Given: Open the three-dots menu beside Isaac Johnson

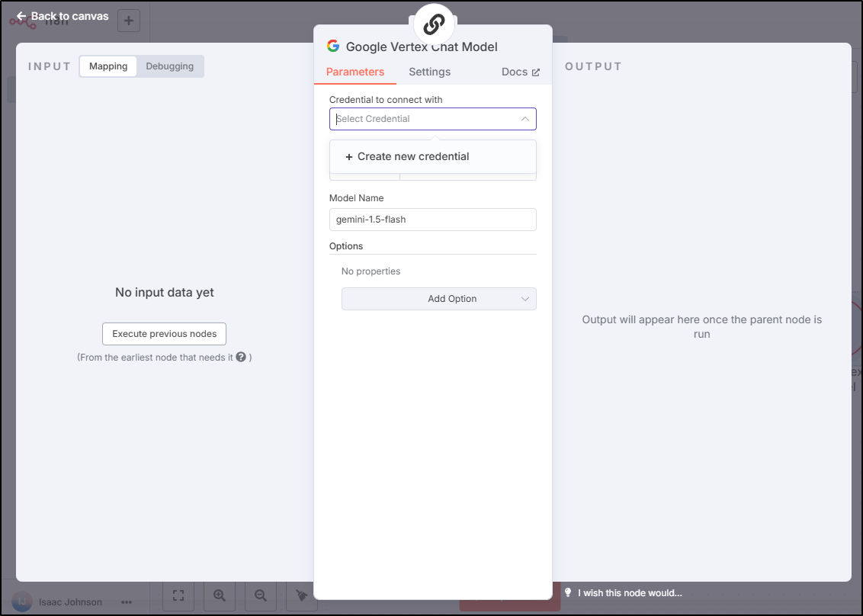Looking at the screenshot, I should point(127,602).
